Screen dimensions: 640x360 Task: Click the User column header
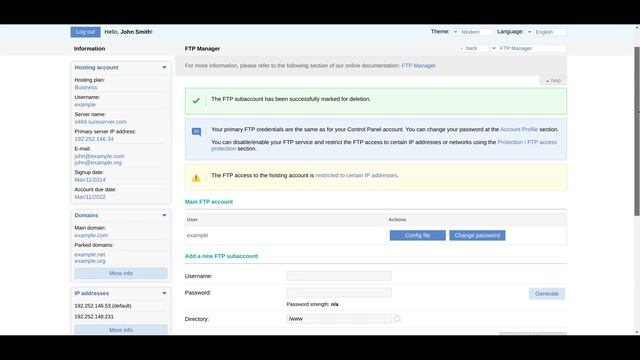(192, 220)
